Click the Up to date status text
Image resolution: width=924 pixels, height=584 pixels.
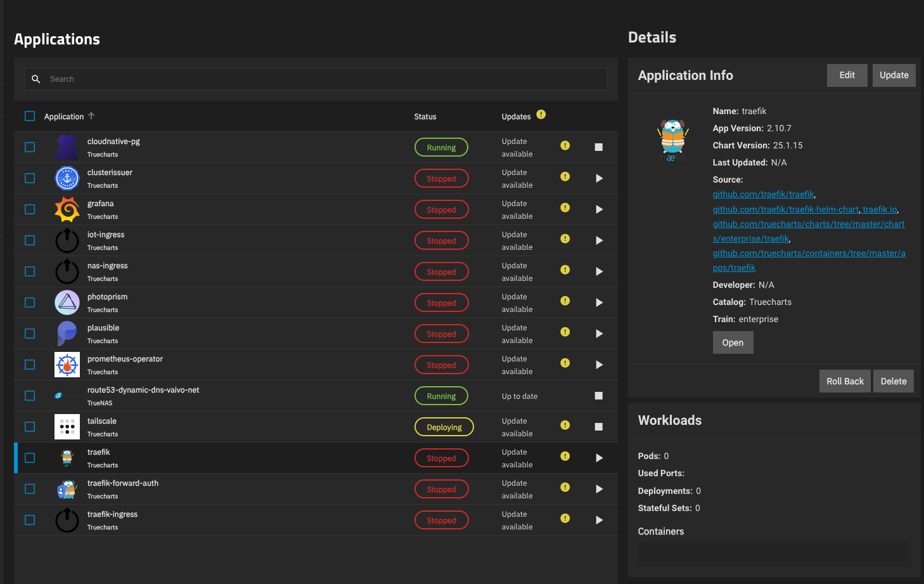(x=520, y=396)
